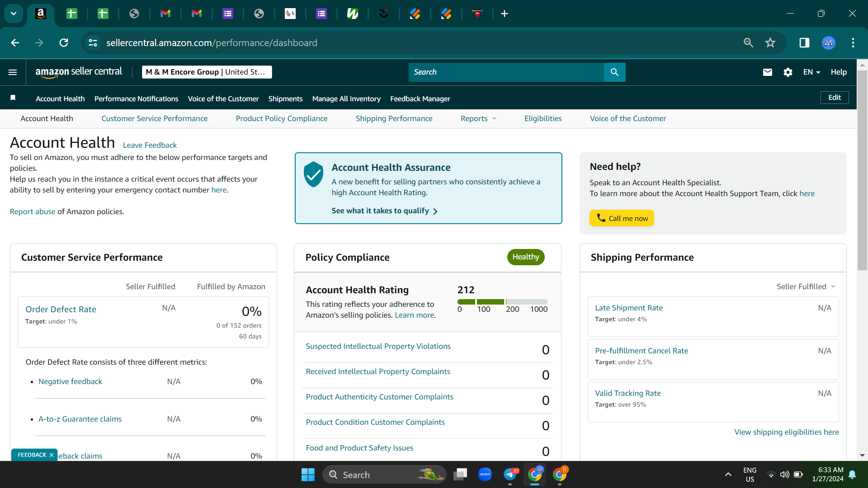The image size is (868, 488).
Task: Click the Windows Start button
Action: (308, 474)
